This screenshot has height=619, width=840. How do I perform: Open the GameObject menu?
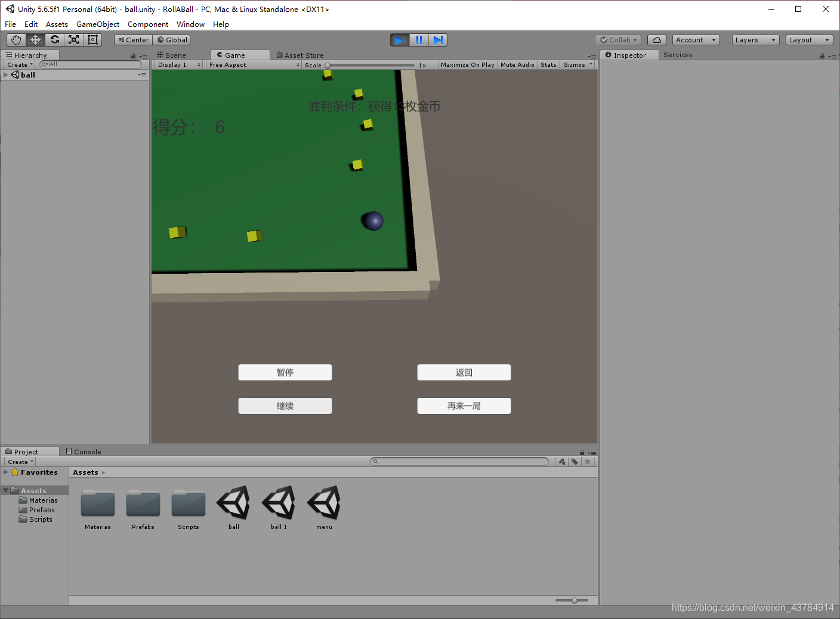(98, 24)
